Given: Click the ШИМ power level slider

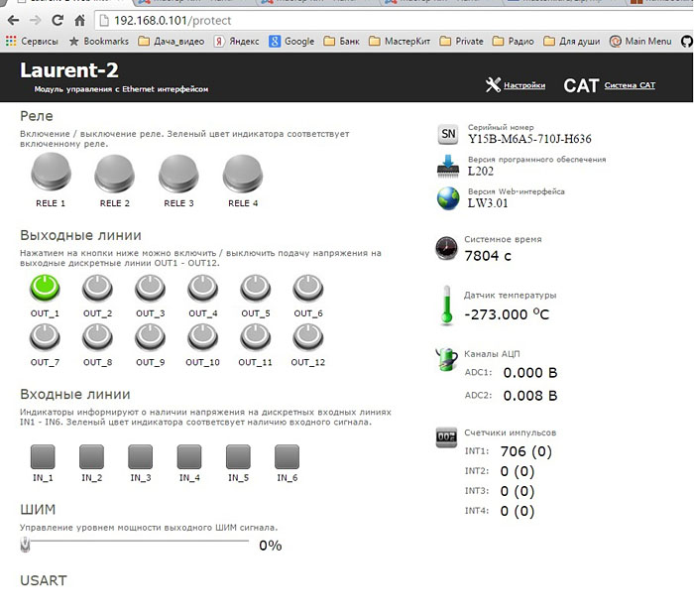Looking at the screenshot, I should pyautogui.click(x=137, y=543).
